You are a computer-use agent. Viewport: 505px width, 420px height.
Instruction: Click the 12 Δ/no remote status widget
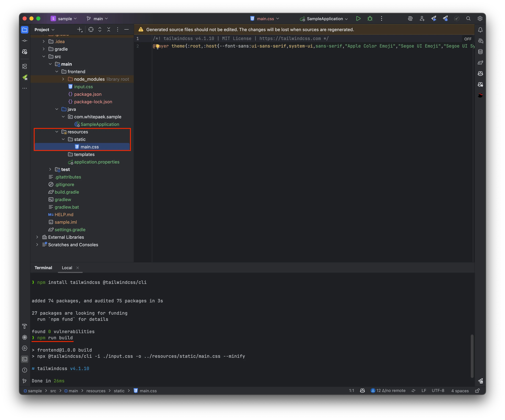pyautogui.click(x=388, y=391)
